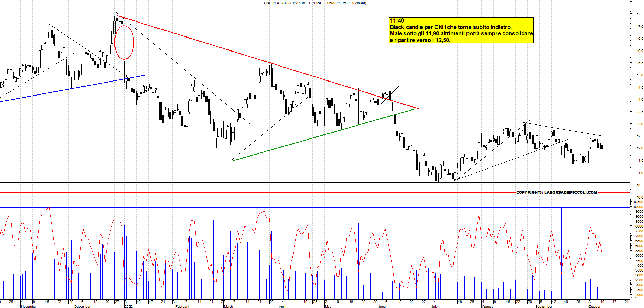Click the 'April' month label
This screenshot has width=644, height=308.
click(282, 306)
